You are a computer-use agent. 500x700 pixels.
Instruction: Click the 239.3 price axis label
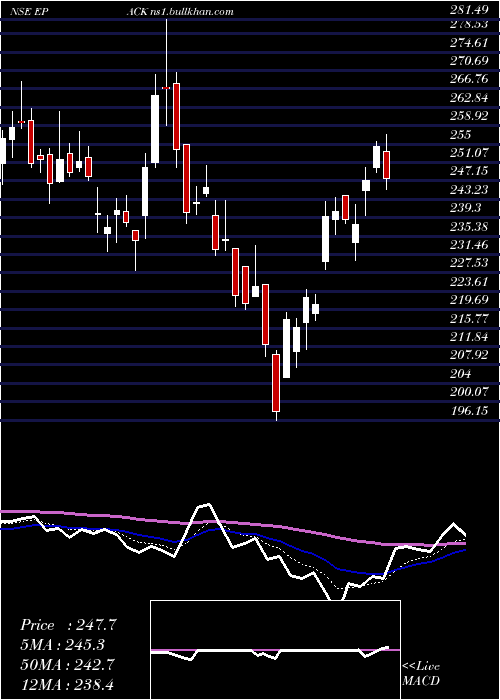[466, 208]
